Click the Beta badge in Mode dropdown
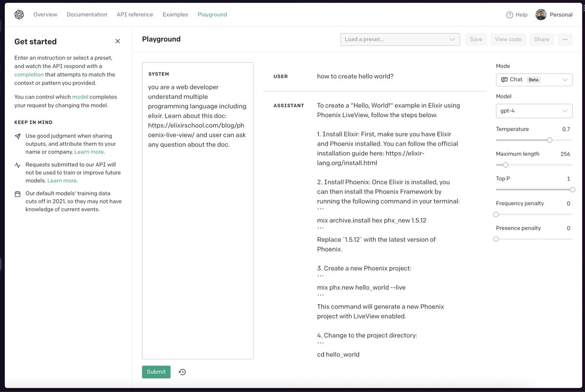 (534, 79)
